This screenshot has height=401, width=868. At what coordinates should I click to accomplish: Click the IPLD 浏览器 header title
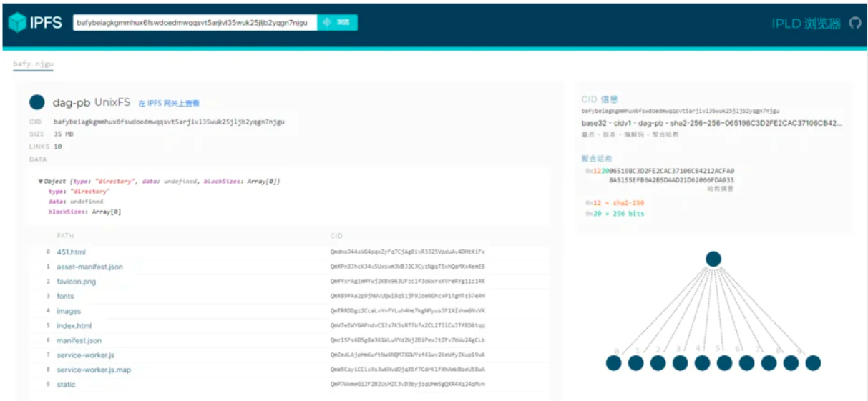click(x=806, y=24)
